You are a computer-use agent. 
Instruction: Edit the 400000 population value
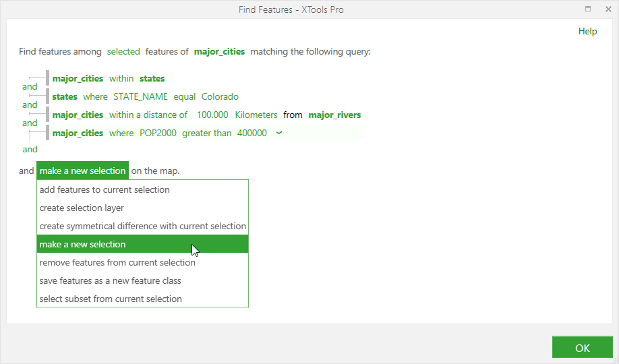[x=252, y=133]
